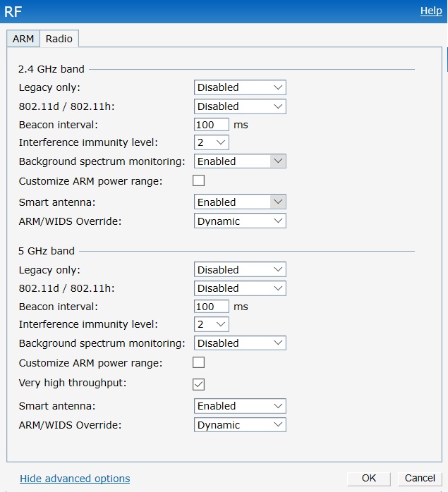Expand 2.4 GHz Smart antenna dropdown
The width and height of the screenshot is (448, 492).
[240, 202]
